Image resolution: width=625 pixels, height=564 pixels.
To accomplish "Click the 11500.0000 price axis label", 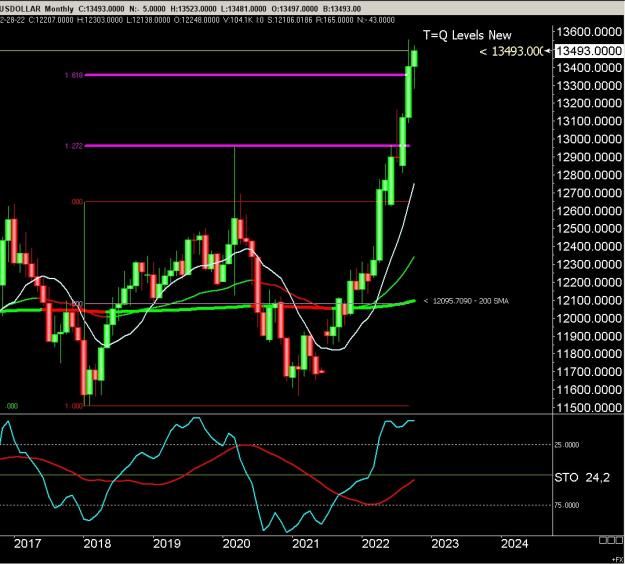I will point(589,407).
